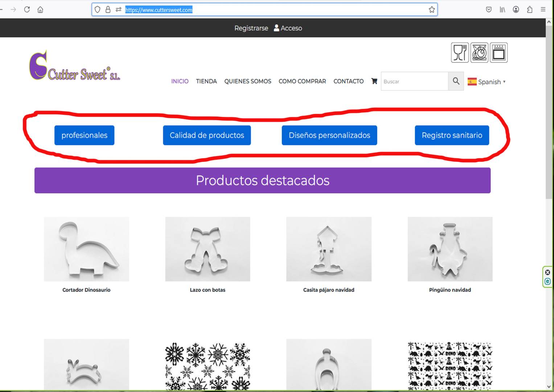Click the forward navigation arrow
The height and width of the screenshot is (392, 554).
pos(13,9)
